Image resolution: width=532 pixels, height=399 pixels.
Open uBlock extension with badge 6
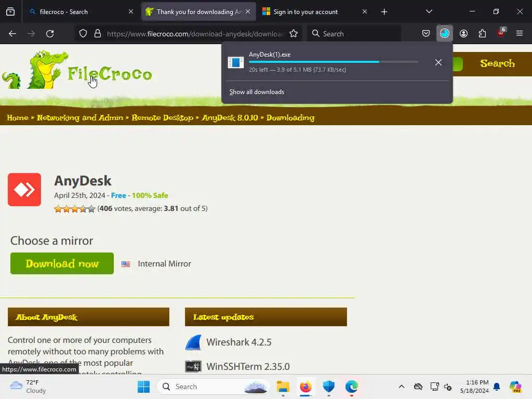(x=501, y=33)
